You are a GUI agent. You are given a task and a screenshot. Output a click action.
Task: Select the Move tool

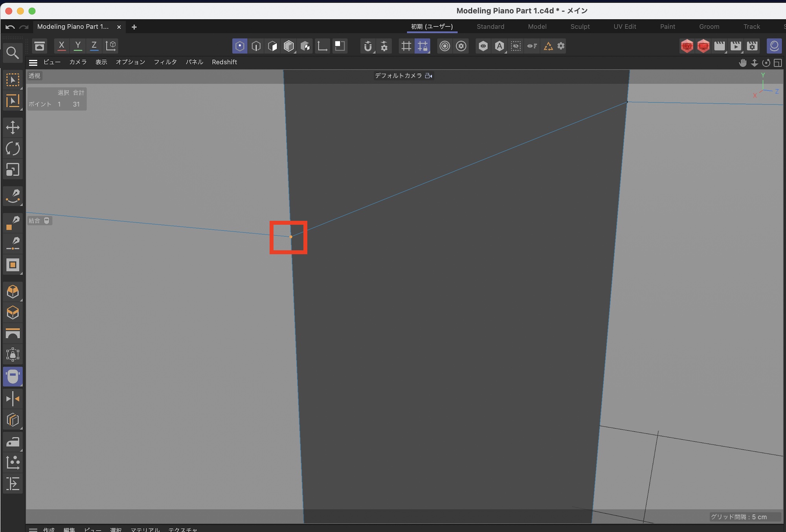point(13,127)
